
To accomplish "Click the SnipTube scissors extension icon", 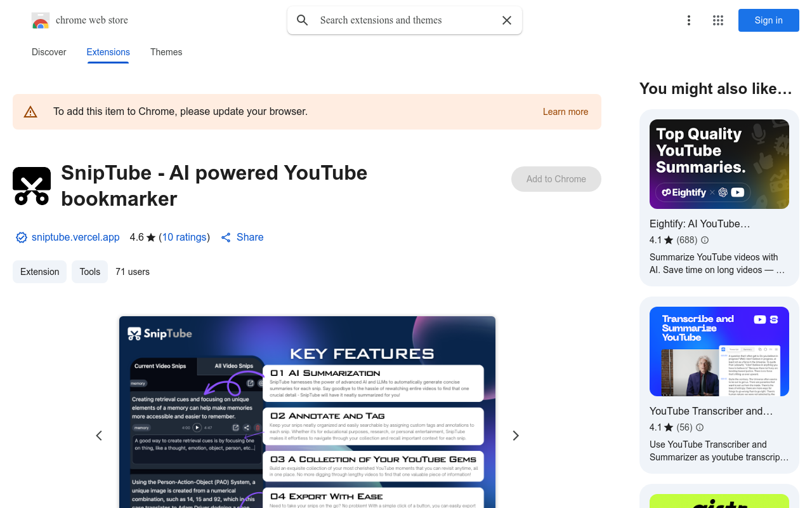I will point(32,186).
